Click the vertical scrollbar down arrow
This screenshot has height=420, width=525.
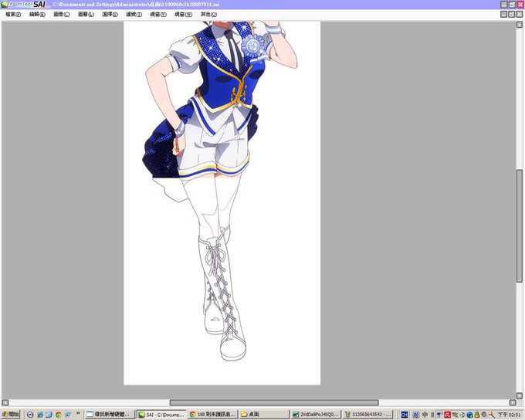click(x=520, y=396)
